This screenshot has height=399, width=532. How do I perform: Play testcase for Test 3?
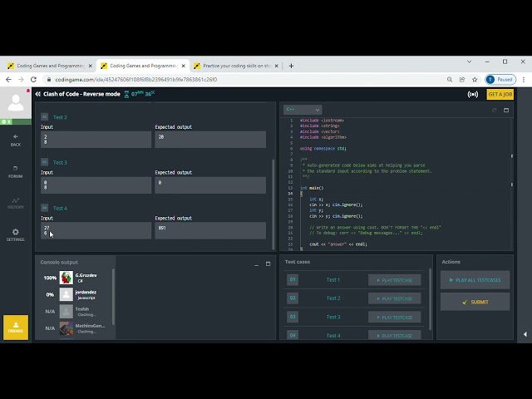click(395, 317)
